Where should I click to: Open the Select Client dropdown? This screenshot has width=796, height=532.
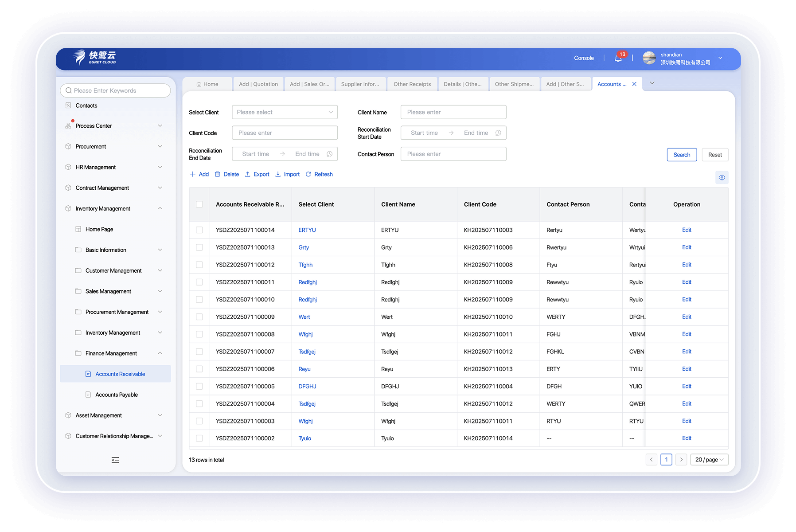285,112
